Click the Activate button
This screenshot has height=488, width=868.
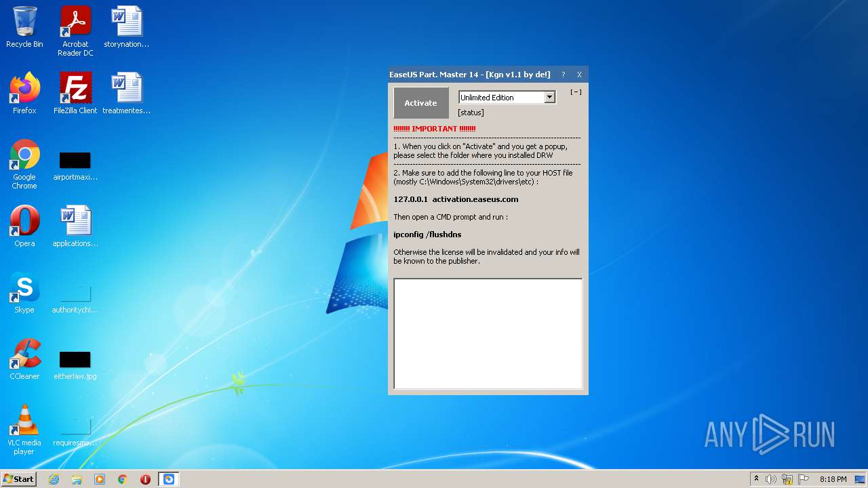click(x=421, y=103)
